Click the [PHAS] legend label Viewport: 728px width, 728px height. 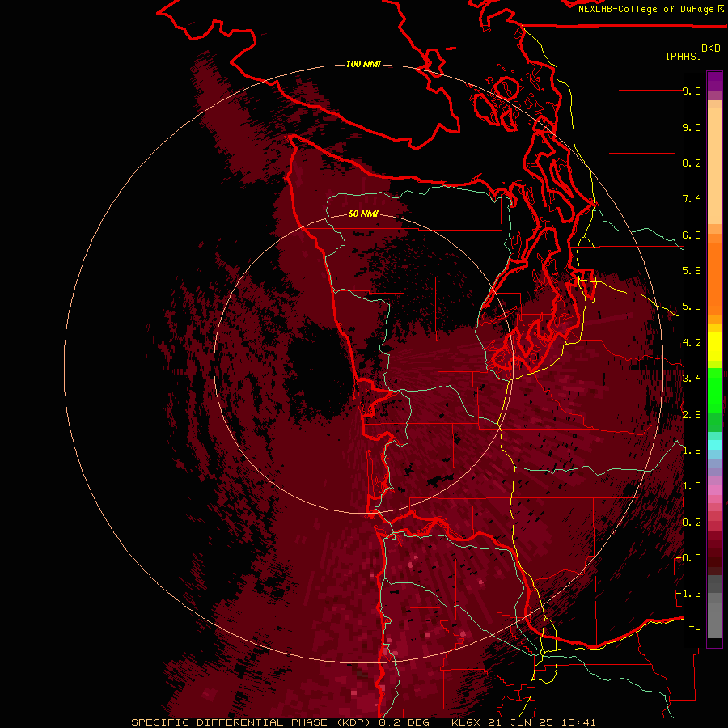click(684, 56)
